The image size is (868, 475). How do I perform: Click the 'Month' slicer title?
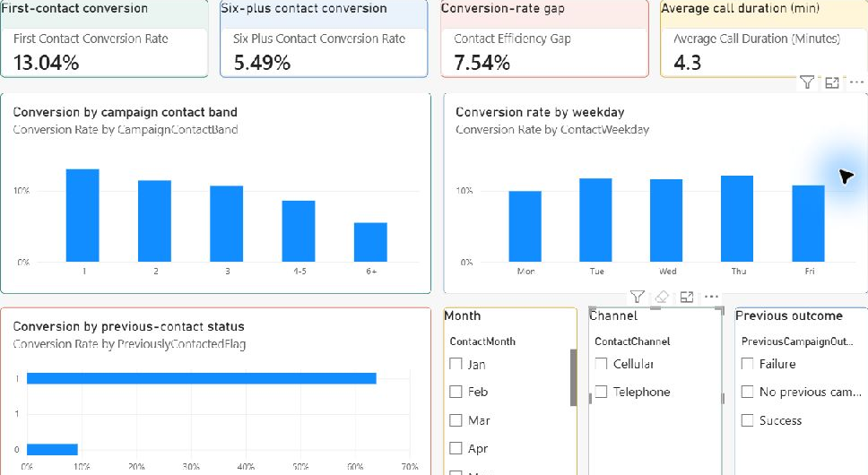point(462,315)
